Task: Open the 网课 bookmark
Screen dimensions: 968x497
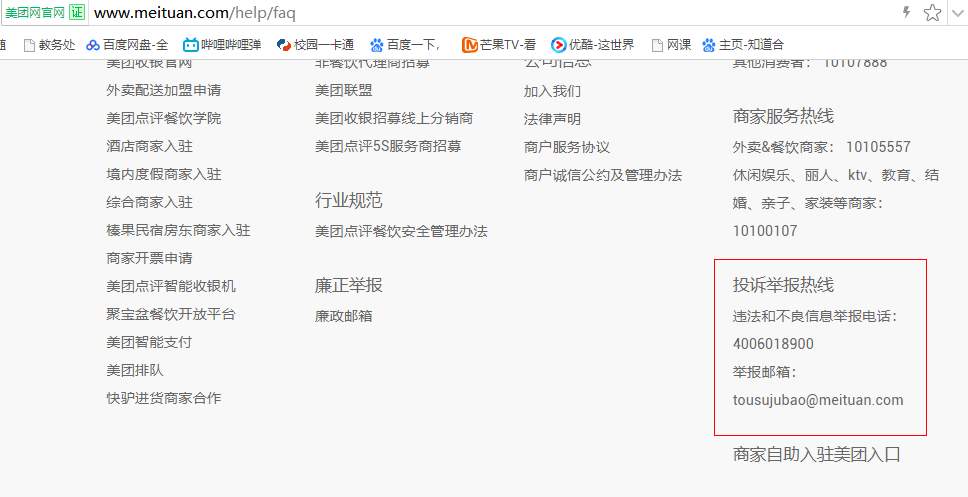Action: pos(672,44)
